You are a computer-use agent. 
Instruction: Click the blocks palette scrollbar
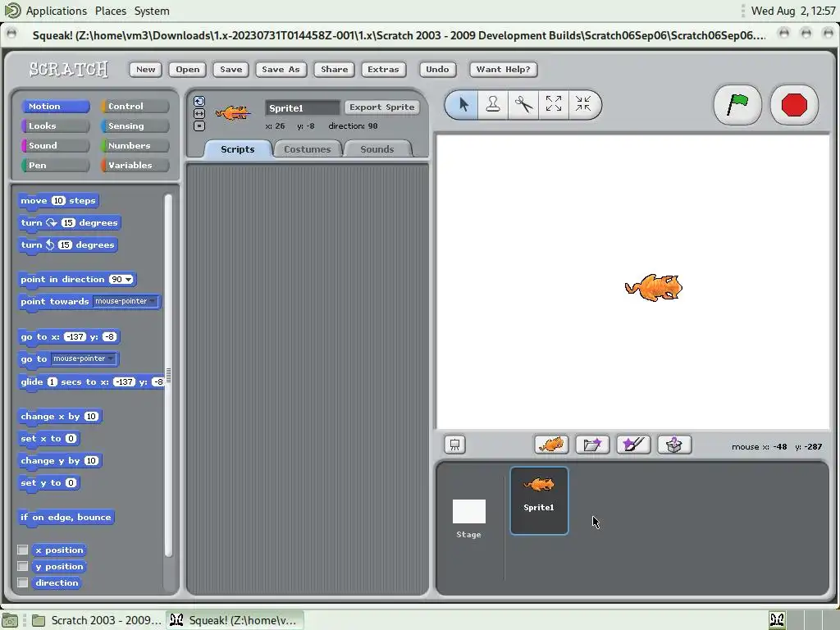[168, 375]
